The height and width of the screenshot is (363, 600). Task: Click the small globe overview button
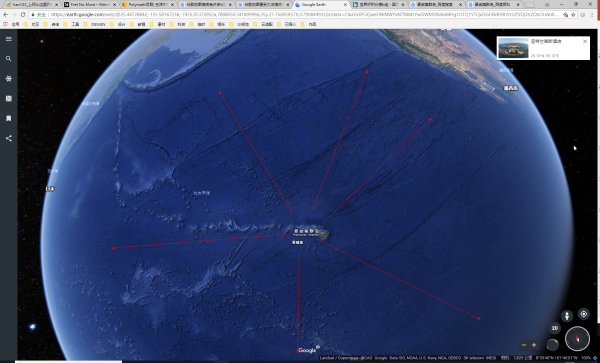[552, 345]
